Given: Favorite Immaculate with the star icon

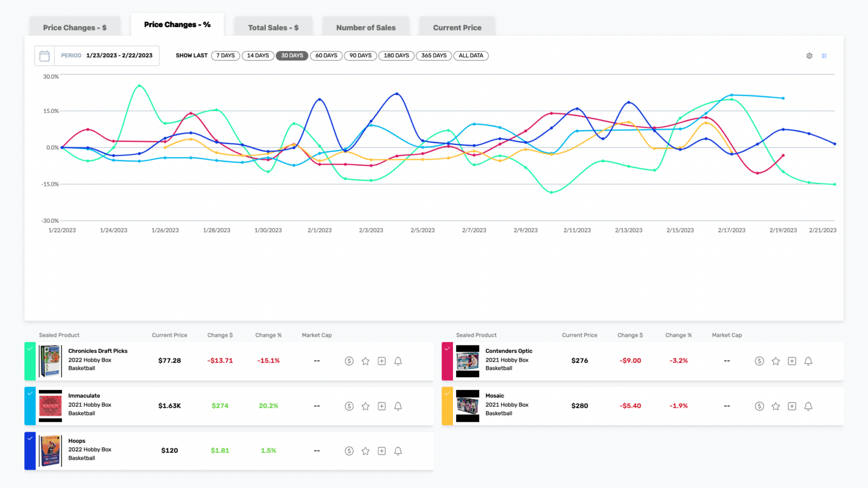Looking at the screenshot, I should 366,406.
